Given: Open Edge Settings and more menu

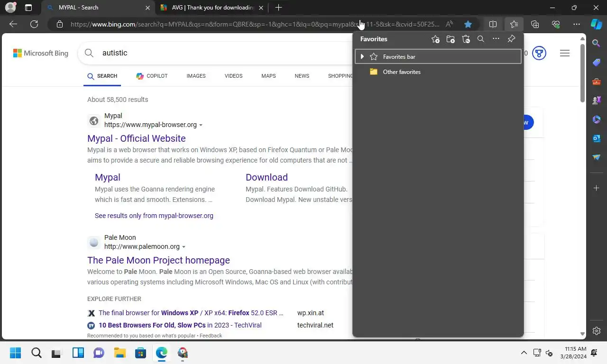Looking at the screenshot, I should click(x=577, y=24).
